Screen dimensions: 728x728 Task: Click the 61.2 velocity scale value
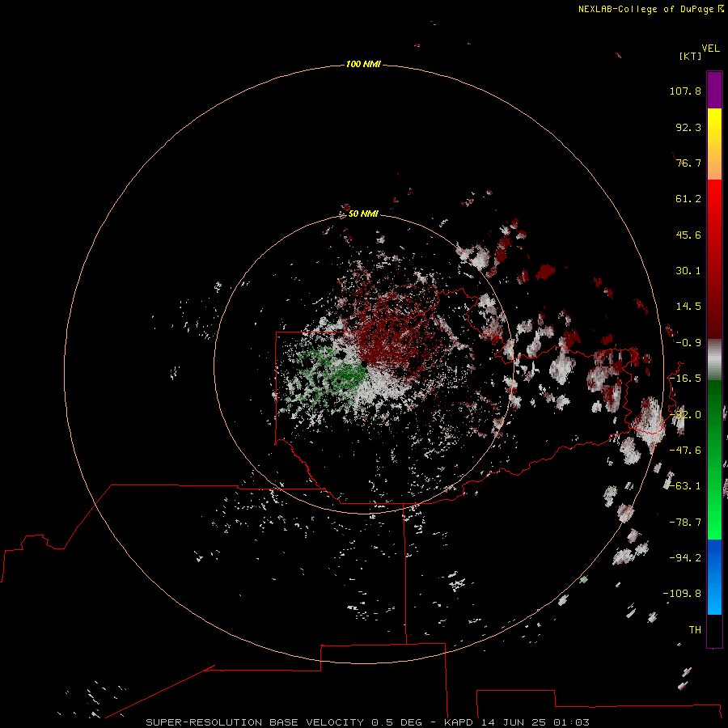click(x=688, y=199)
